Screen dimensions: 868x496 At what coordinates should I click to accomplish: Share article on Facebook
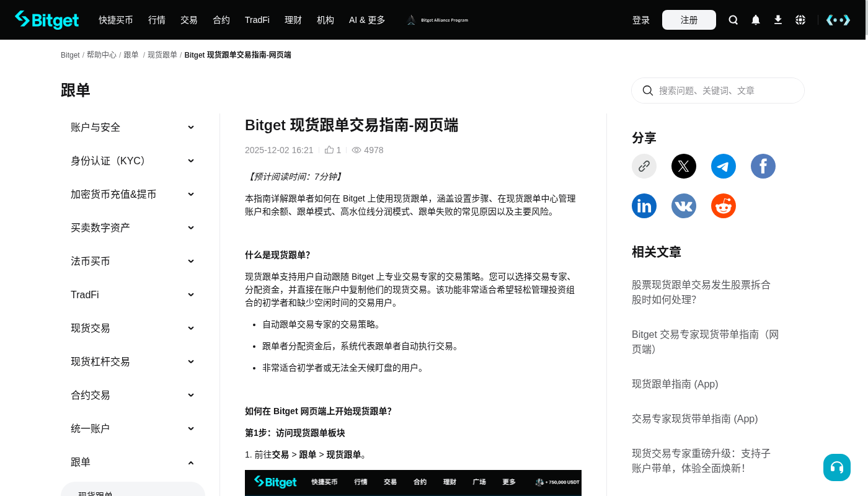point(763,166)
